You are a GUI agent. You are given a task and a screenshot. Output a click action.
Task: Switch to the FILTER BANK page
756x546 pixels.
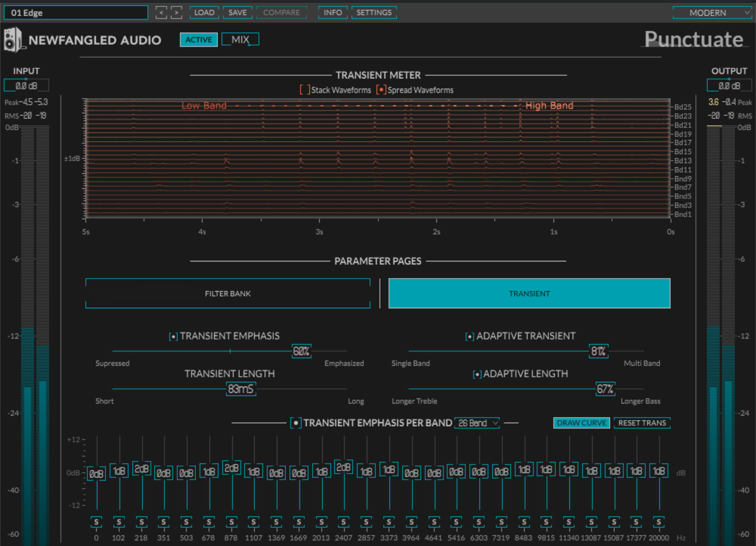tap(228, 293)
